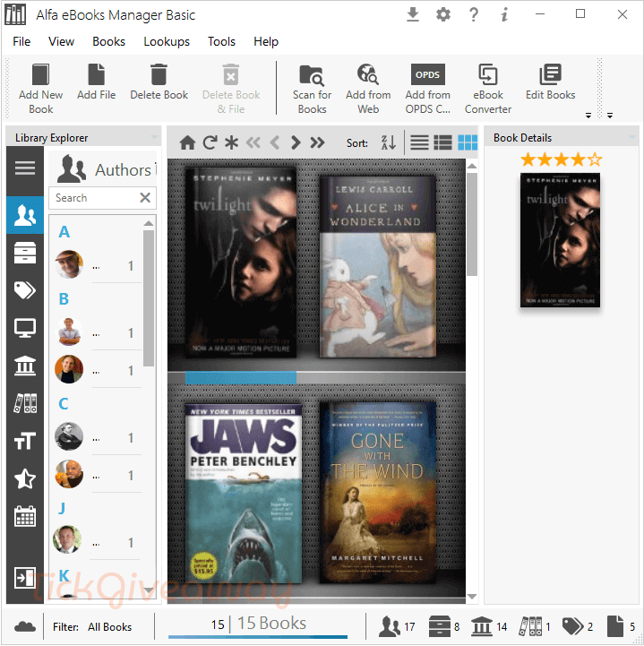Click the bookshelf vertical scrollbar thumb

[472, 224]
